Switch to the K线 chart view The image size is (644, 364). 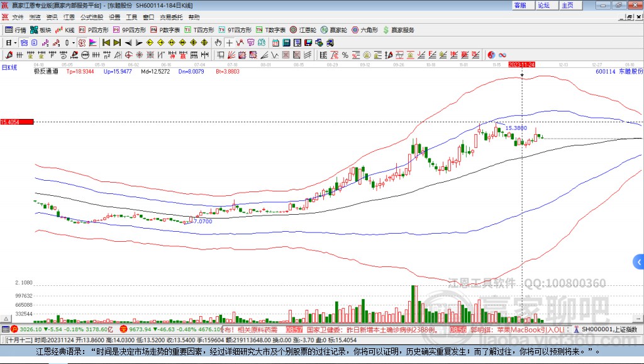(65, 30)
